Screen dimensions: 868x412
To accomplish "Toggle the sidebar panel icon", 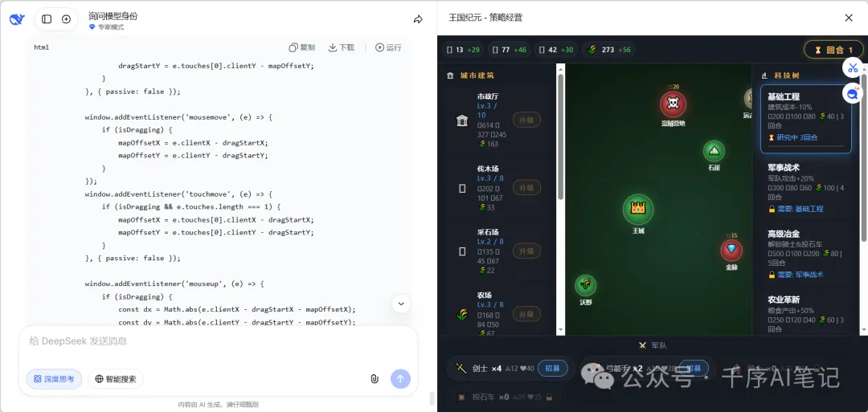I will pyautogui.click(x=47, y=19).
